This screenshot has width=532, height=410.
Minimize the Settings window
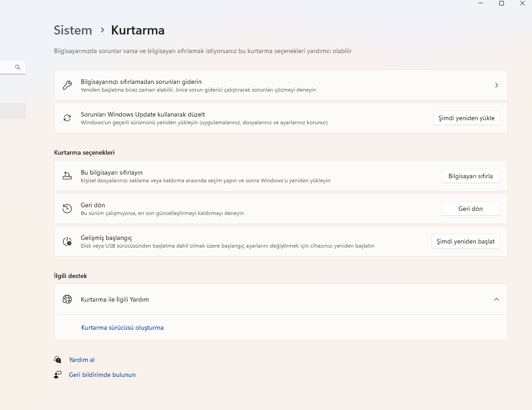(x=480, y=3)
